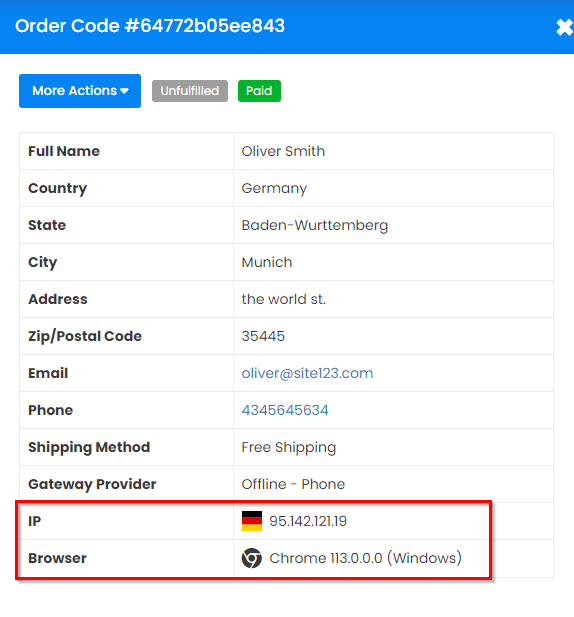The height and width of the screenshot is (617, 574).
Task: Click the Offline - Phone gateway value
Action: pos(293,484)
